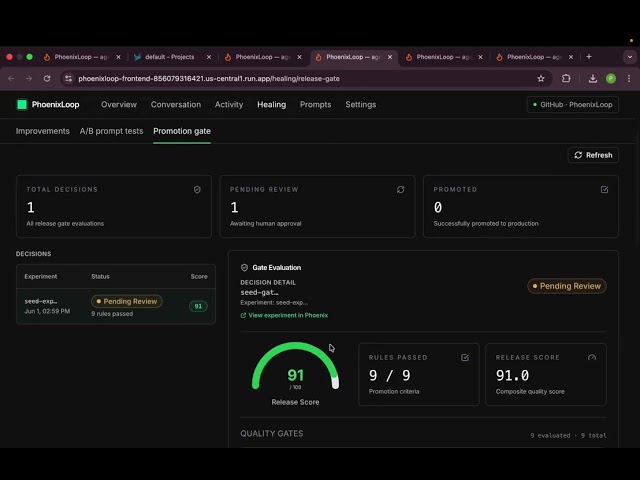Image resolution: width=640 pixels, height=480 pixels.
Task: Open the green profile avatar
Action: click(611, 78)
